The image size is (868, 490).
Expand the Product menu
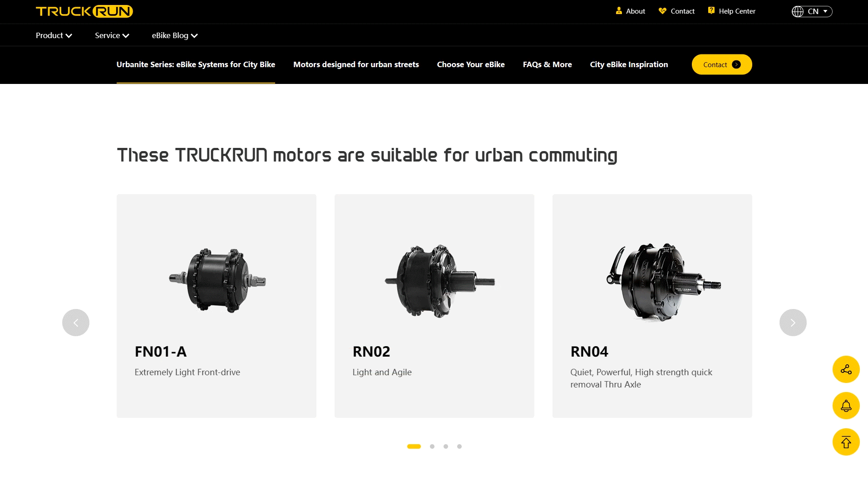pyautogui.click(x=54, y=35)
